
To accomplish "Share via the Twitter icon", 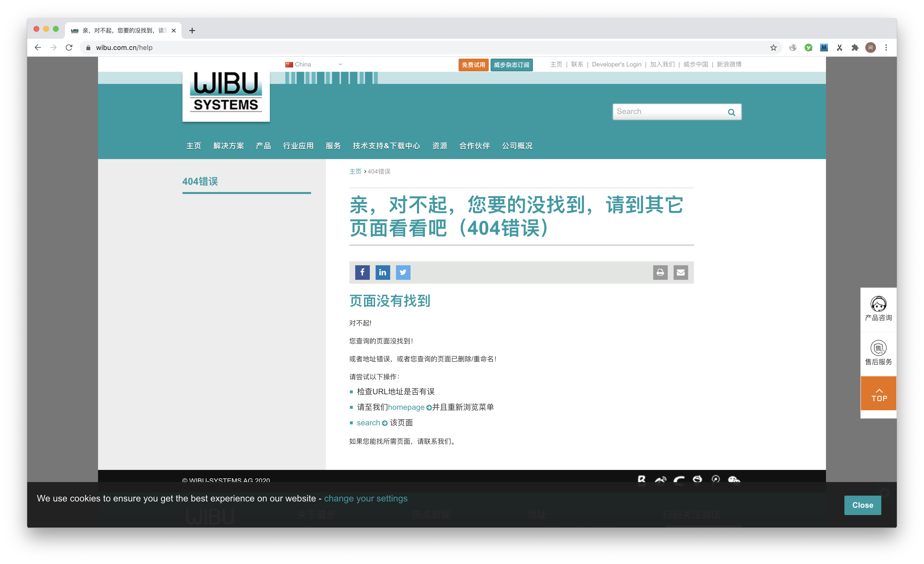I will (403, 273).
